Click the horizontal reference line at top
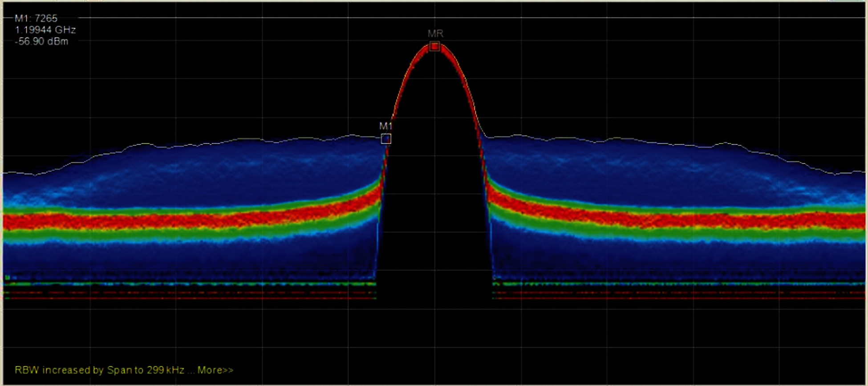The width and height of the screenshot is (868, 386). [x=445, y=18]
